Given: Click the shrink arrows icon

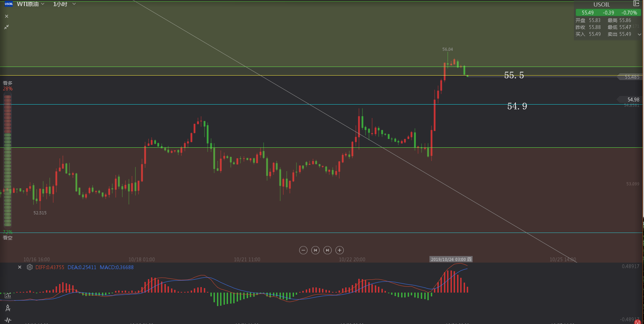Looking at the screenshot, I should (7, 27).
